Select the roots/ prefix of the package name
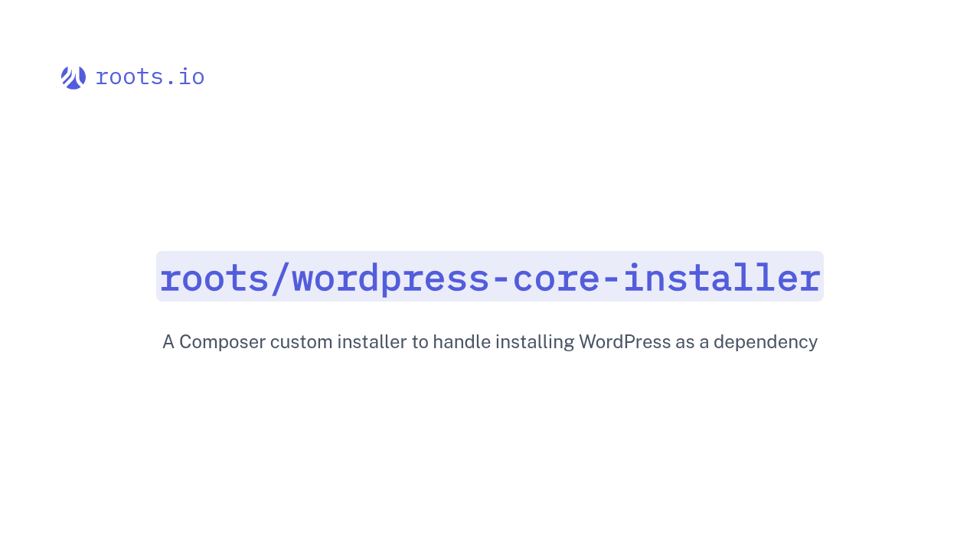The width and height of the screenshot is (980, 551). (222, 277)
